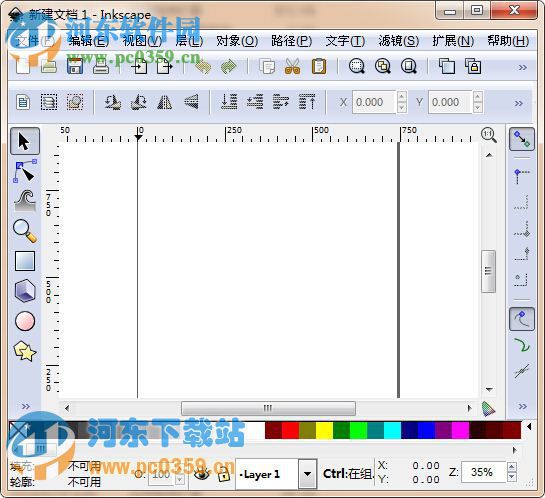Click the Import icon
The image size is (545, 498).
tap(139, 66)
